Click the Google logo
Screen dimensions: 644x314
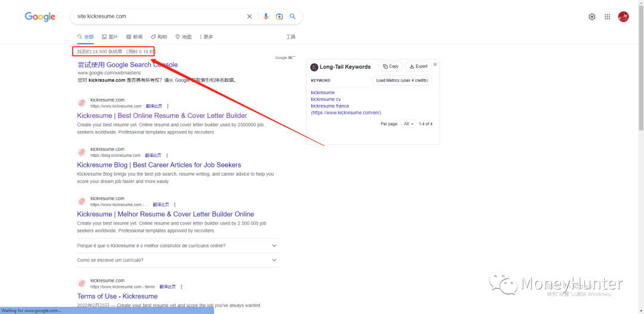point(41,17)
